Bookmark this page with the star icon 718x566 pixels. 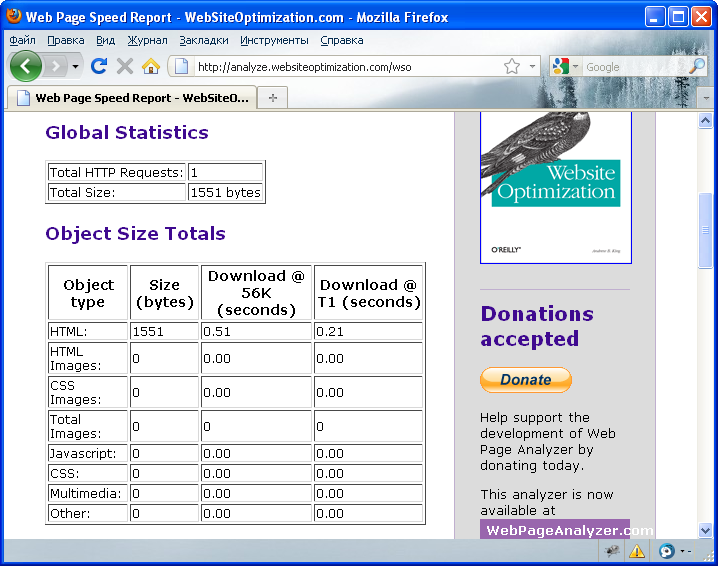point(512,67)
